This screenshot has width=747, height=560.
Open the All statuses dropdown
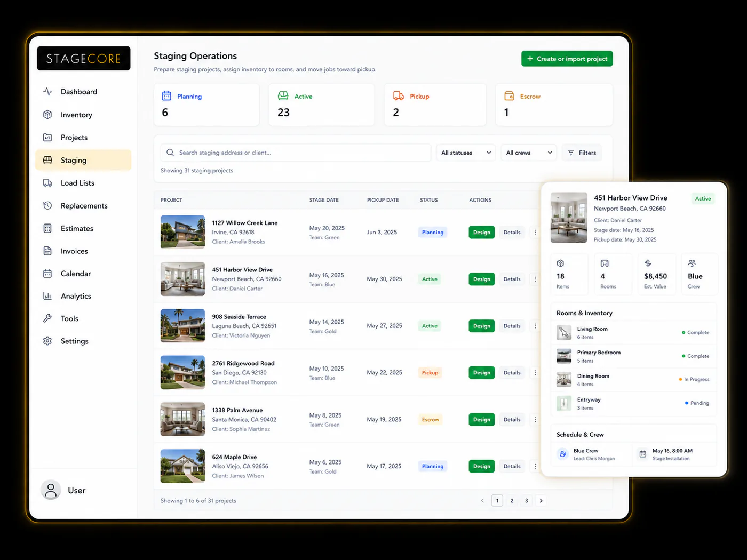point(466,153)
